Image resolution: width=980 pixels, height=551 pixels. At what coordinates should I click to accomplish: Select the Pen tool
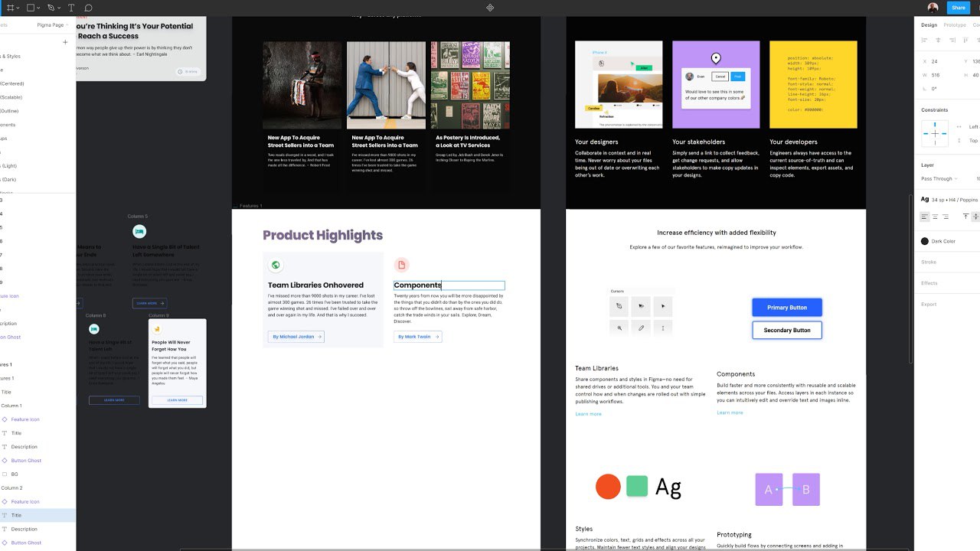pos(51,8)
